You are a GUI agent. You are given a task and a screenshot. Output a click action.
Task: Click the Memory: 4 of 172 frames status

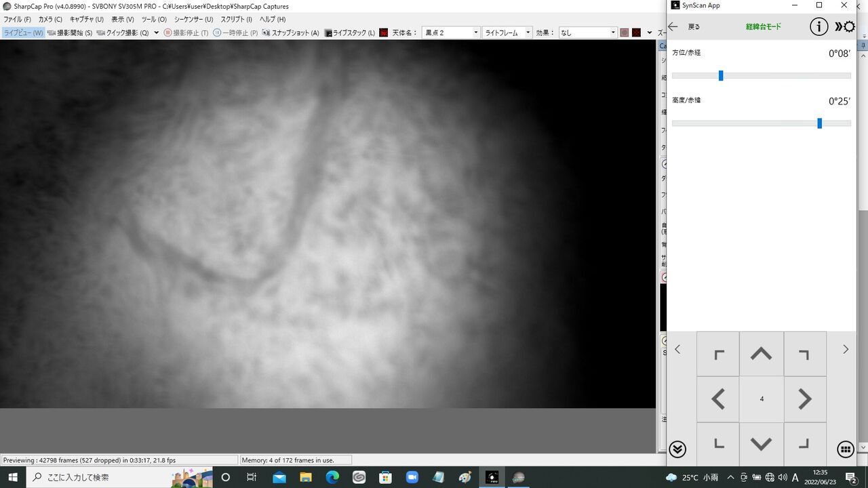click(x=288, y=460)
